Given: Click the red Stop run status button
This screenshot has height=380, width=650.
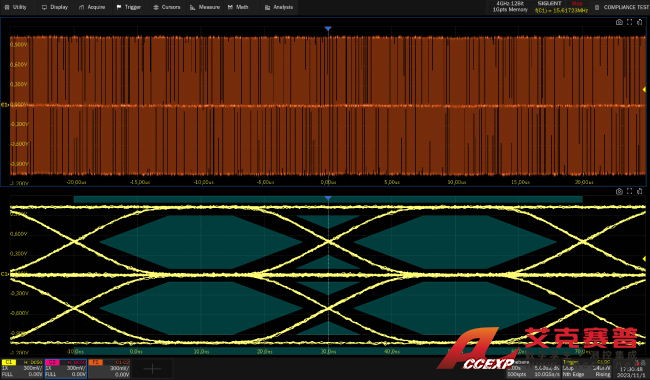Looking at the screenshot, I should pyautogui.click(x=577, y=3).
